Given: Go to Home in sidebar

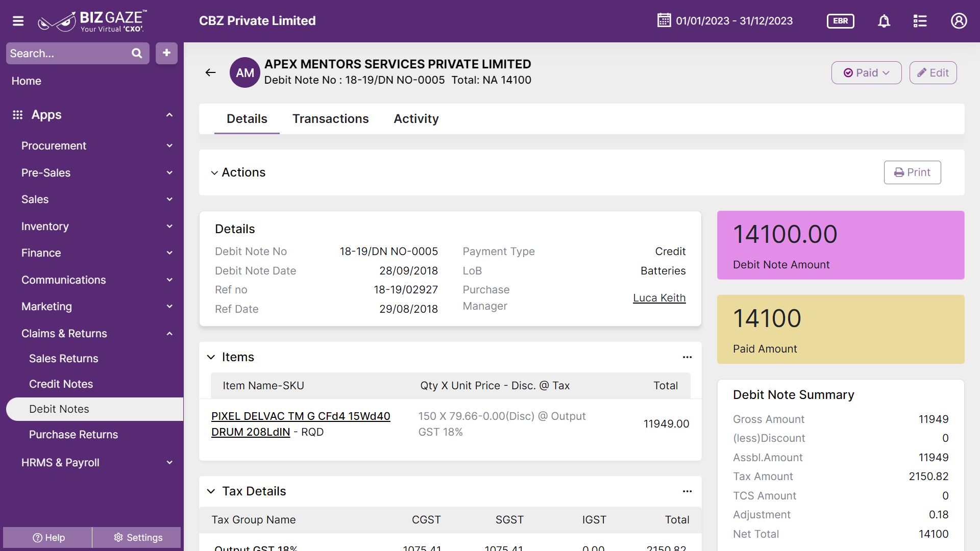Looking at the screenshot, I should 27,81.
